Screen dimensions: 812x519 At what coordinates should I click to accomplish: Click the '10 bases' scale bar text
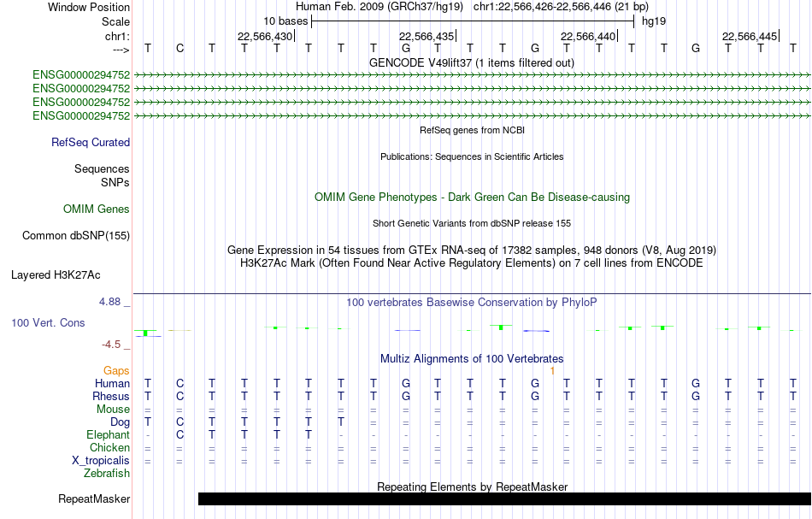[x=285, y=21]
